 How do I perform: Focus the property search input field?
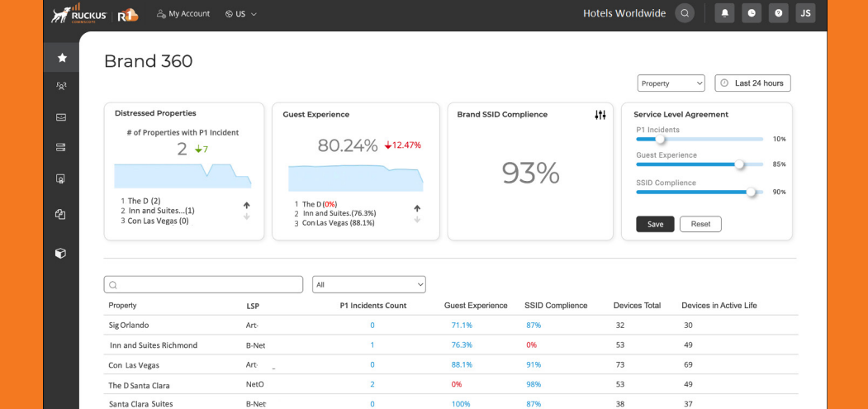203,284
